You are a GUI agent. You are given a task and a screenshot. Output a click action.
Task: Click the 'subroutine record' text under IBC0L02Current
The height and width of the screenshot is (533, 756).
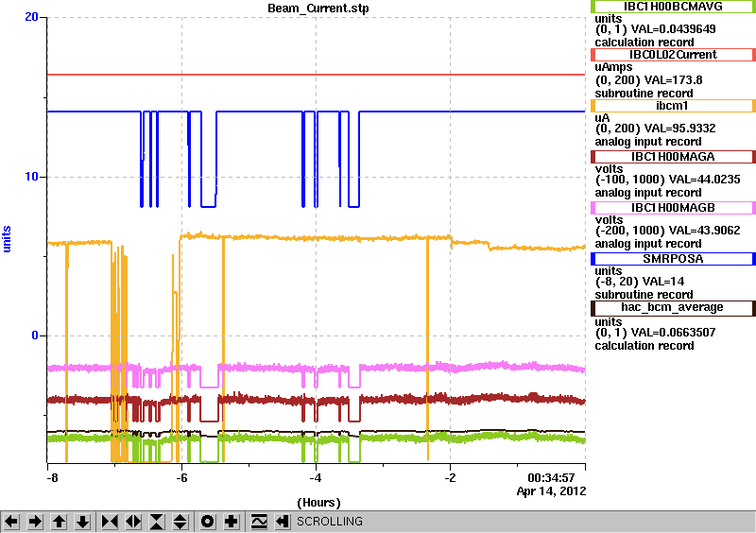click(644, 94)
